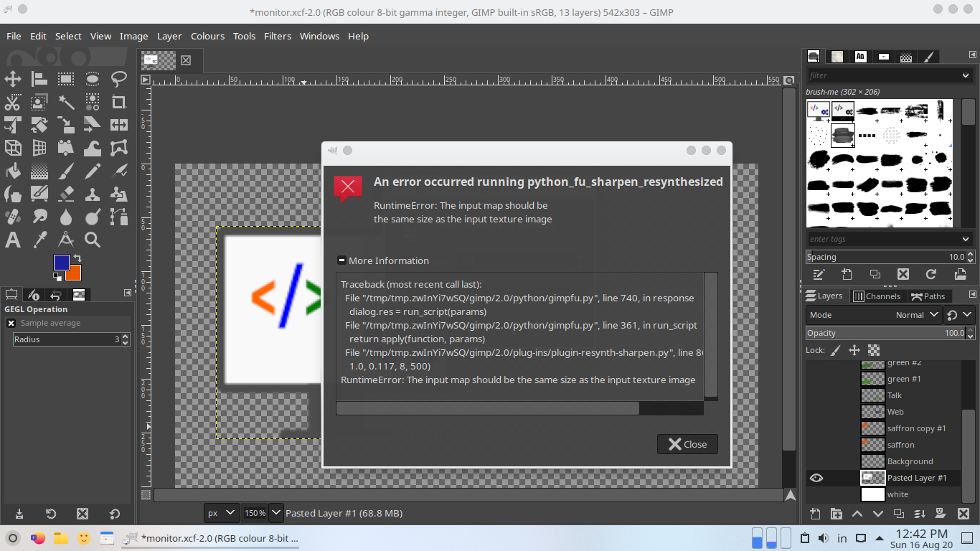This screenshot has width=980, height=551.
Task: Toggle lock pixels for the layer
Action: coord(835,350)
